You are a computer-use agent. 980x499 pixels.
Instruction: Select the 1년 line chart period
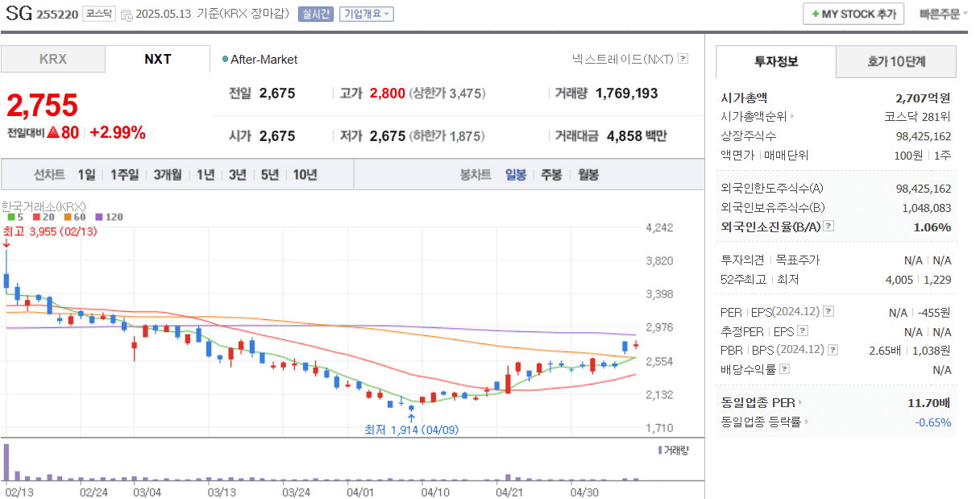coord(205,175)
